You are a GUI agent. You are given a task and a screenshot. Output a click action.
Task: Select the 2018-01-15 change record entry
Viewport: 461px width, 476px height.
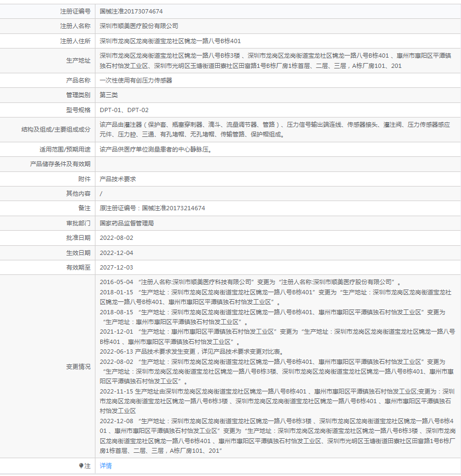pos(276,297)
